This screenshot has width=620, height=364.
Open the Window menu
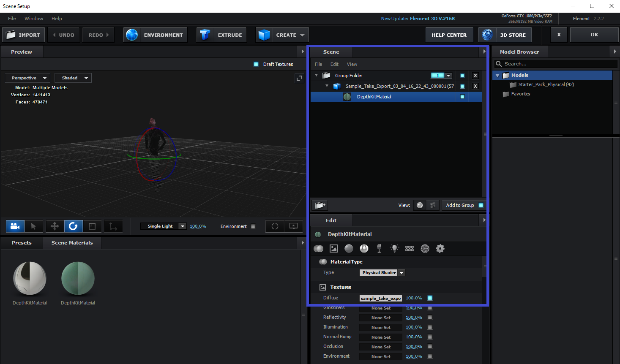tap(34, 19)
